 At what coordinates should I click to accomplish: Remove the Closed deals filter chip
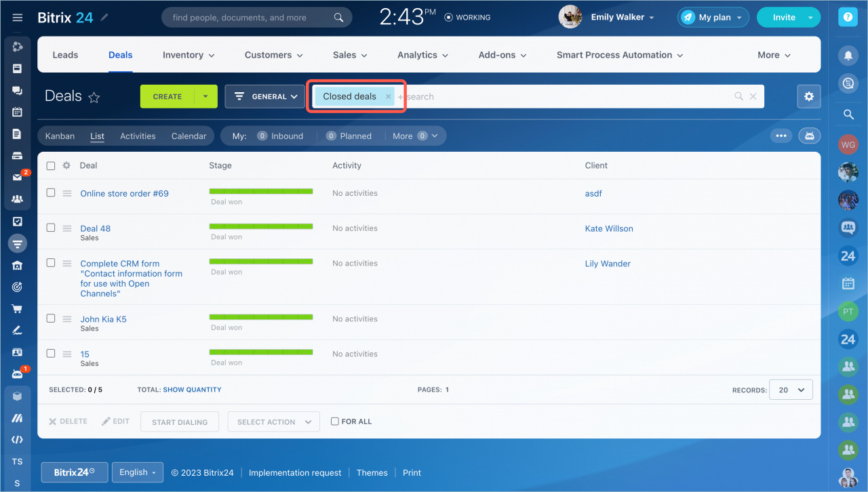(388, 97)
